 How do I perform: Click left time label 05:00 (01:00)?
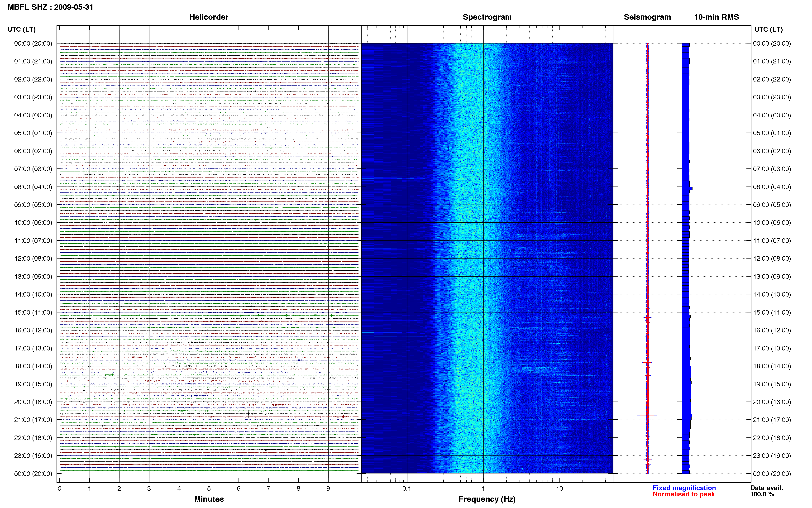tap(33, 133)
